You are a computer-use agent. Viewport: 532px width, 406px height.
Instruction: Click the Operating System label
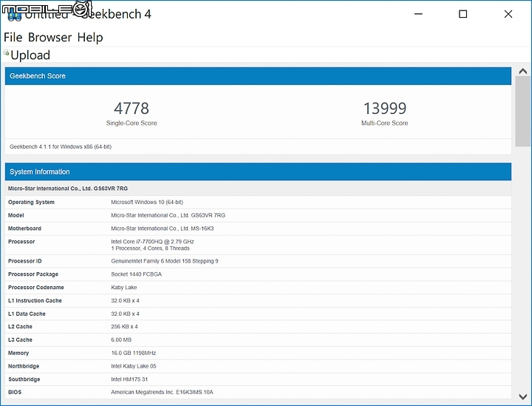coord(31,202)
